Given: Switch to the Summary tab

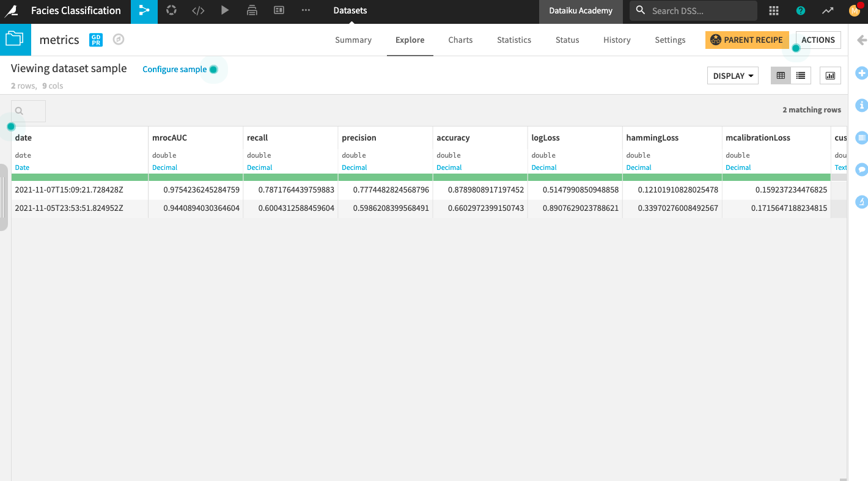Looking at the screenshot, I should 353,40.
